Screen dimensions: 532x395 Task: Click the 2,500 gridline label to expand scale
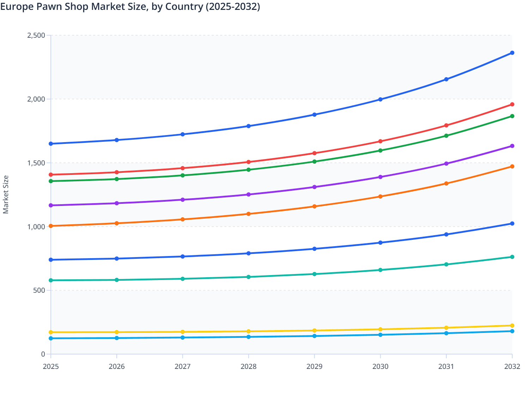tap(36, 35)
